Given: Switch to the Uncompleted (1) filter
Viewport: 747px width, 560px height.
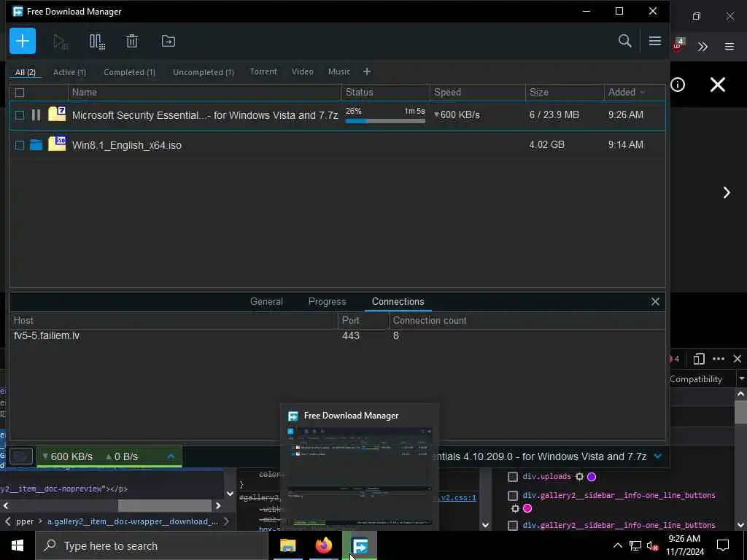Looking at the screenshot, I should tap(204, 72).
